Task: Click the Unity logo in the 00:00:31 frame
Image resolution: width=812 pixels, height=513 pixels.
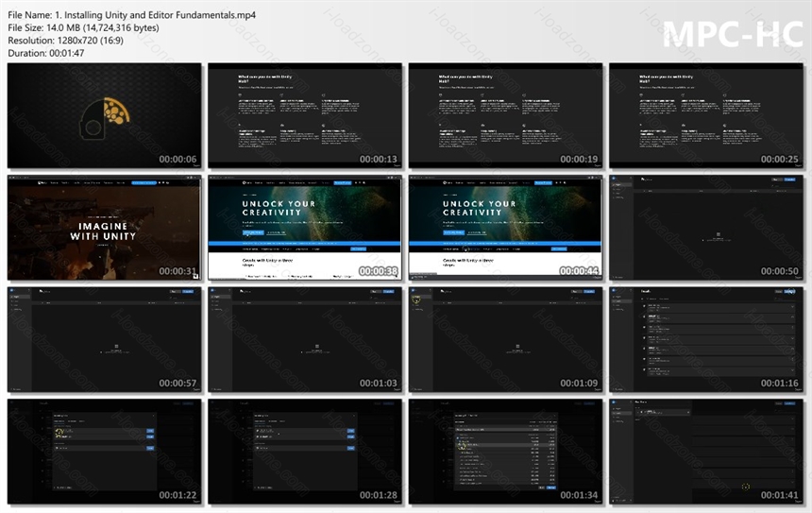Action: (42, 183)
